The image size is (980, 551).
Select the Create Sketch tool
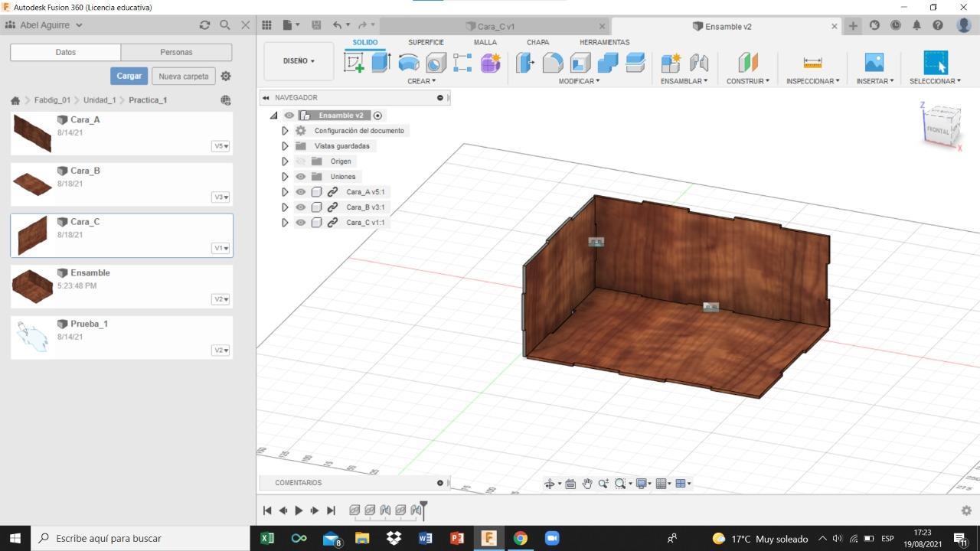click(354, 63)
